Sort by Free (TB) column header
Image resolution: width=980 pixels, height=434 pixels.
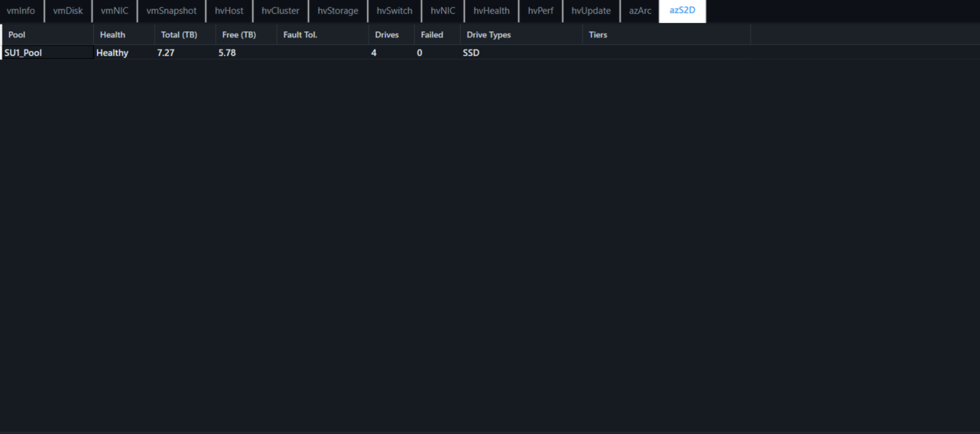tap(246, 34)
